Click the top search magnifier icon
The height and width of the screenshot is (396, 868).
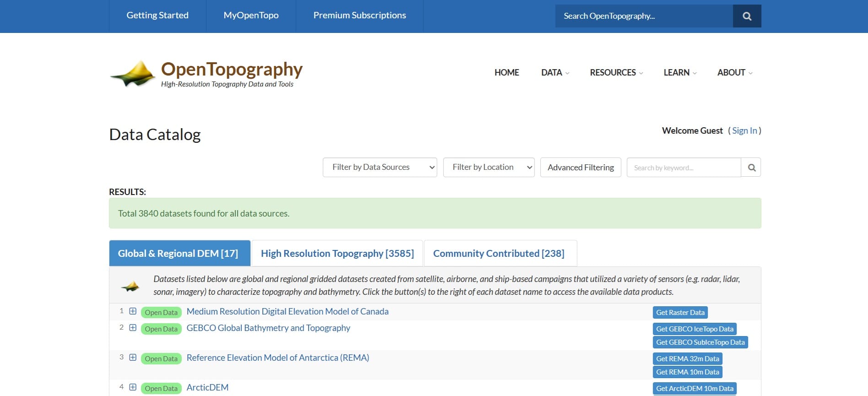tap(747, 16)
